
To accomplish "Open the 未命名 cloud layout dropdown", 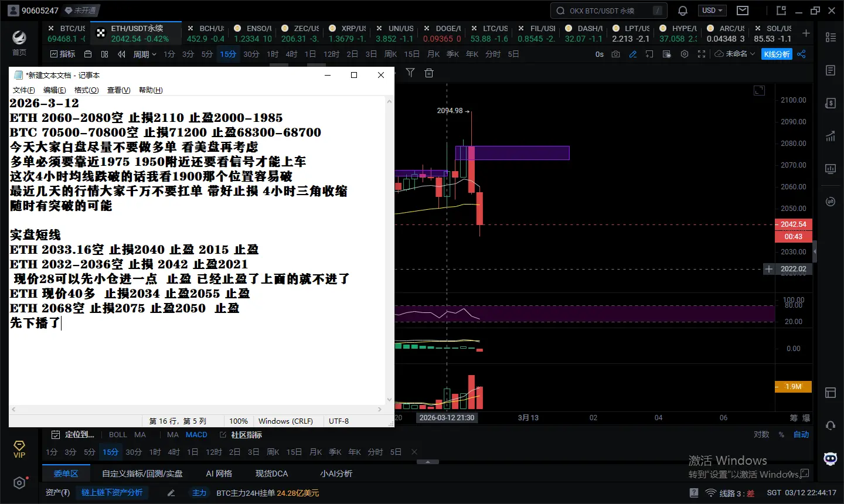I will click(x=735, y=54).
